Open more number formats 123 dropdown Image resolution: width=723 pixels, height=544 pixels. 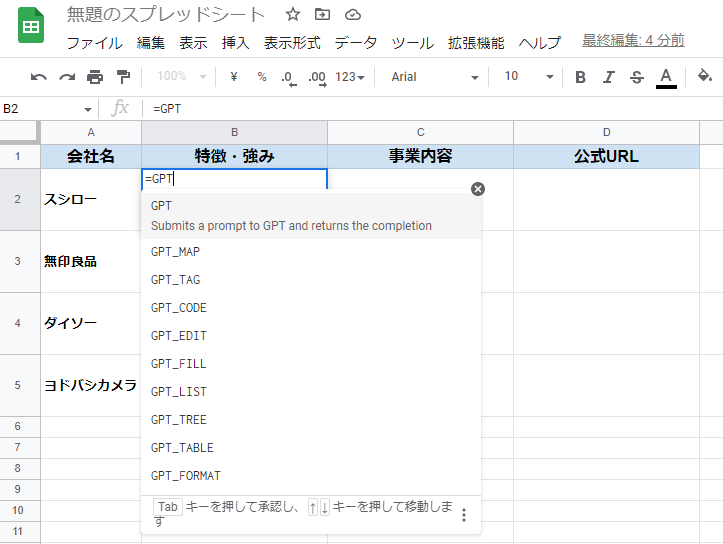(350, 77)
